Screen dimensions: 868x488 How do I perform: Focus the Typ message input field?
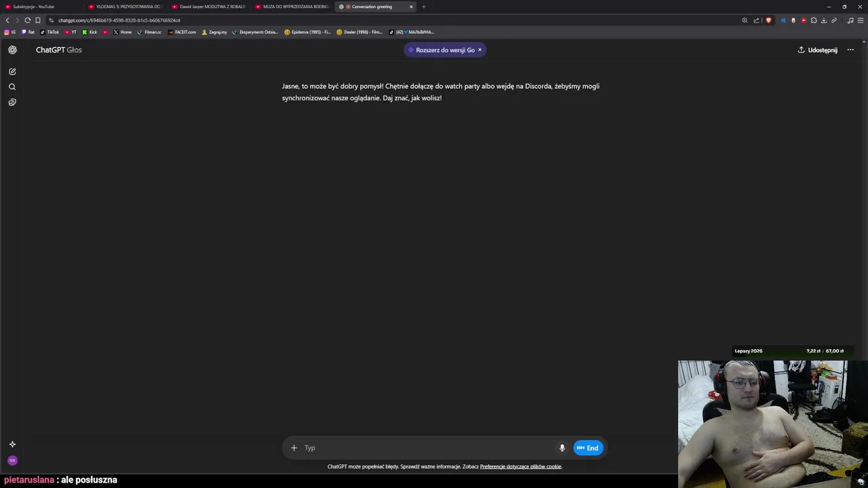coord(429,448)
